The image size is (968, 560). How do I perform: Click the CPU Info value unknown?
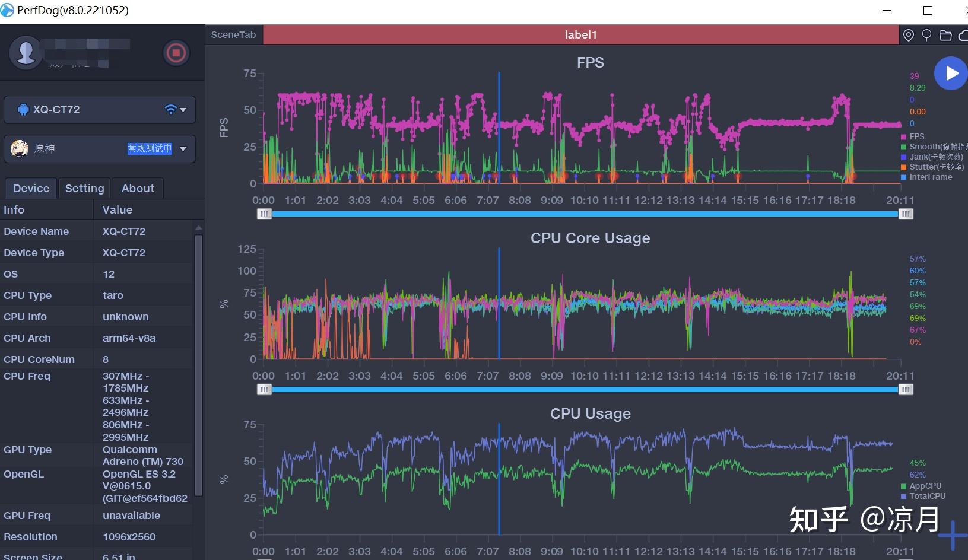[x=126, y=317]
